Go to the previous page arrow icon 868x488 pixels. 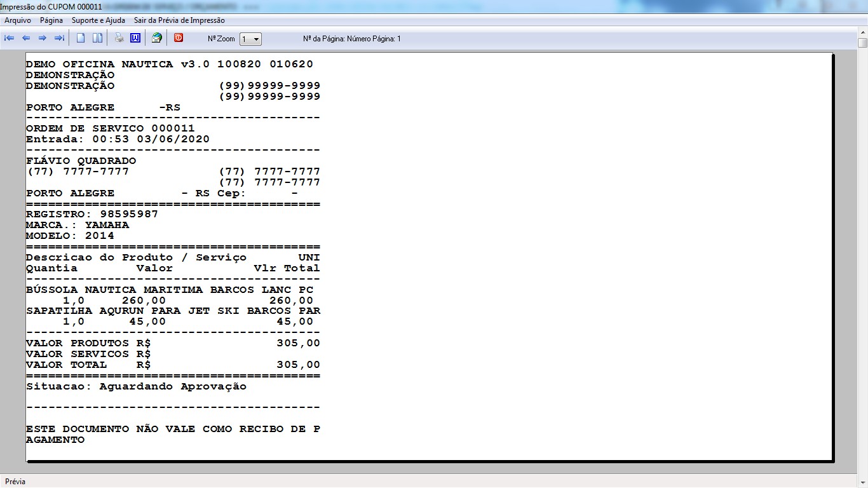coord(26,38)
